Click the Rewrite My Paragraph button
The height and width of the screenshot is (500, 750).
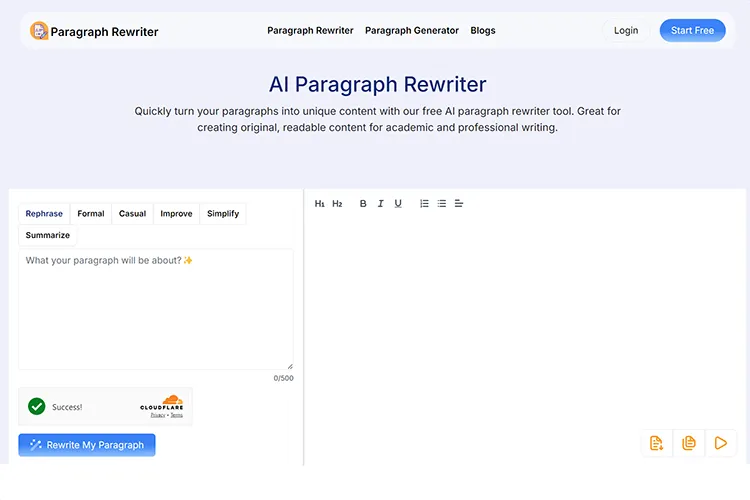87,445
